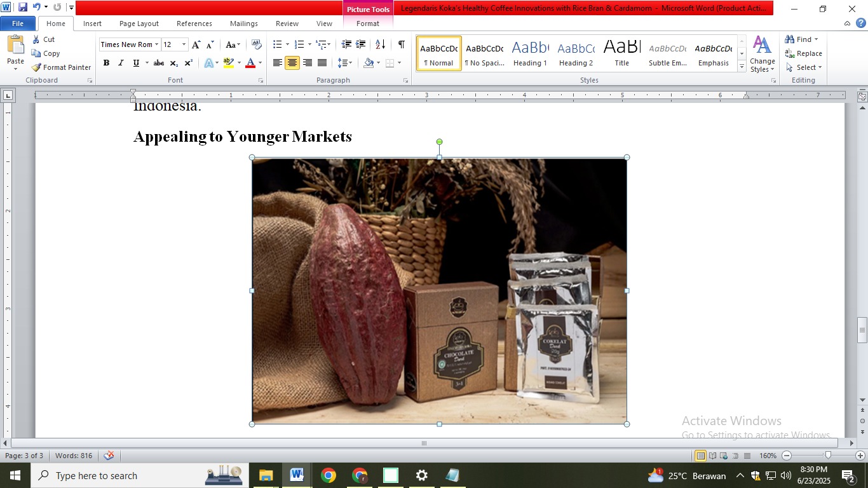Click the text highlight color button
The image size is (868, 488).
pos(229,63)
